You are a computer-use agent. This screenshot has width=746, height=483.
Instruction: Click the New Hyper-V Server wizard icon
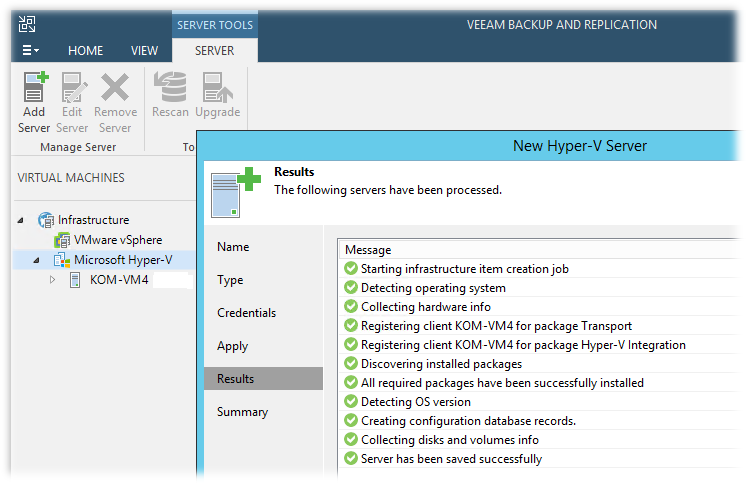click(236, 192)
